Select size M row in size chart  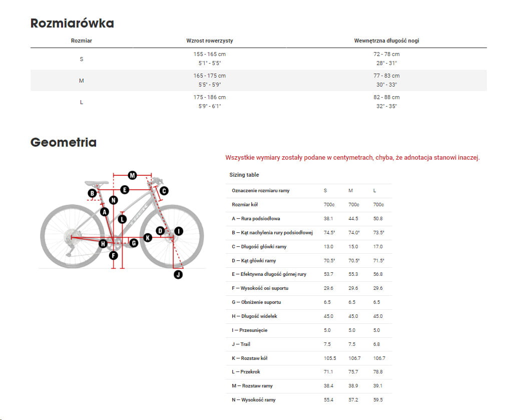pos(258,80)
